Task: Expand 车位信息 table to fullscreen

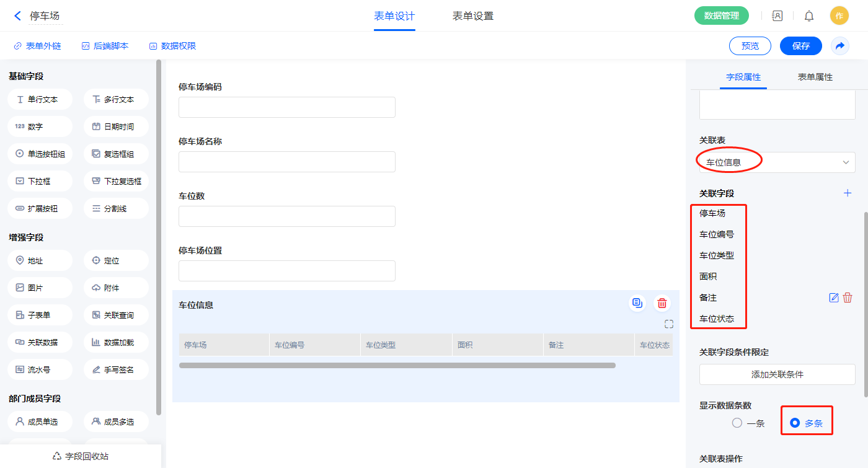Action: click(668, 324)
